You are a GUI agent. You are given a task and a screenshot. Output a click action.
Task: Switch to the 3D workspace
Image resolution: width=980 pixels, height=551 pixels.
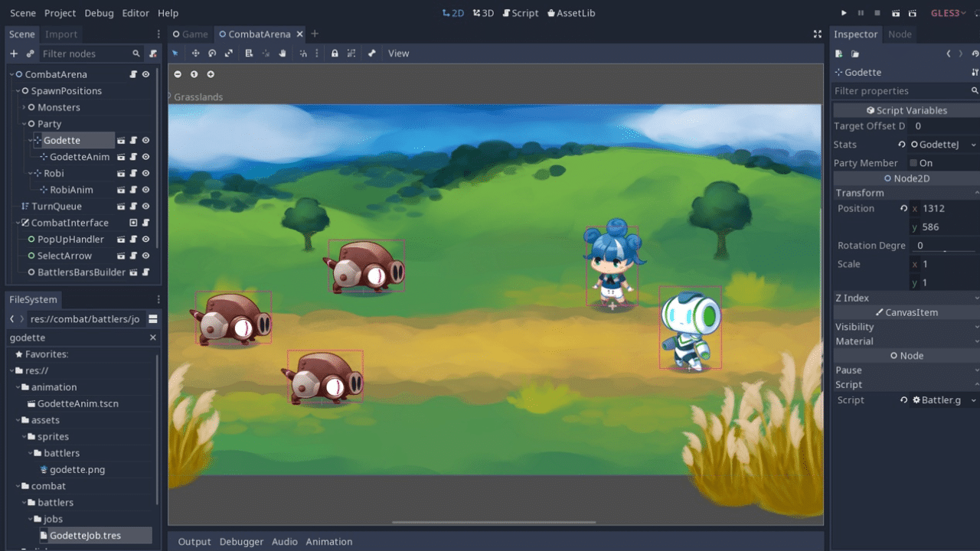pos(483,13)
